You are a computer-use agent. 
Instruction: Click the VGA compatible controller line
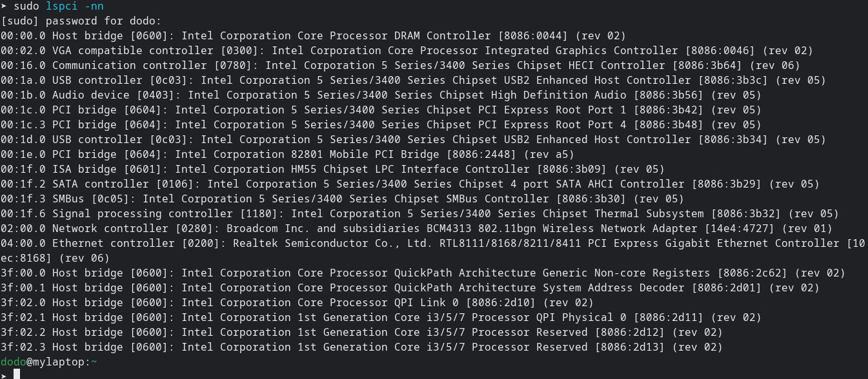pos(407,50)
